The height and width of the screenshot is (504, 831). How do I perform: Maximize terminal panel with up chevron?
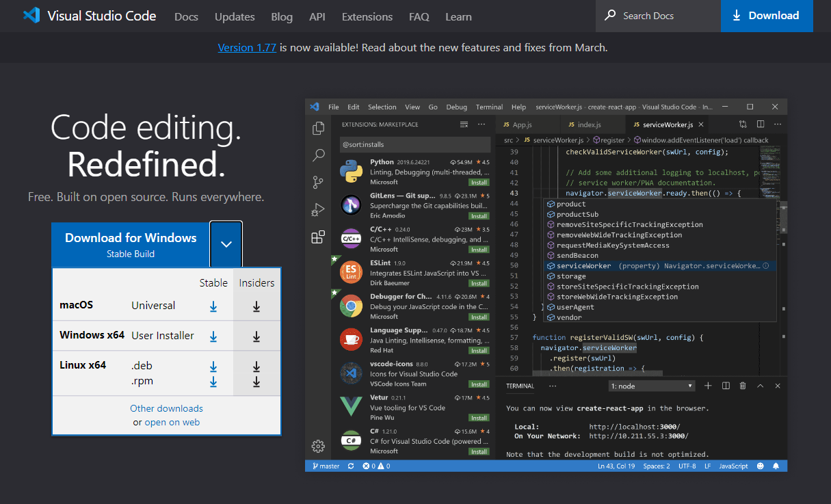tap(760, 386)
